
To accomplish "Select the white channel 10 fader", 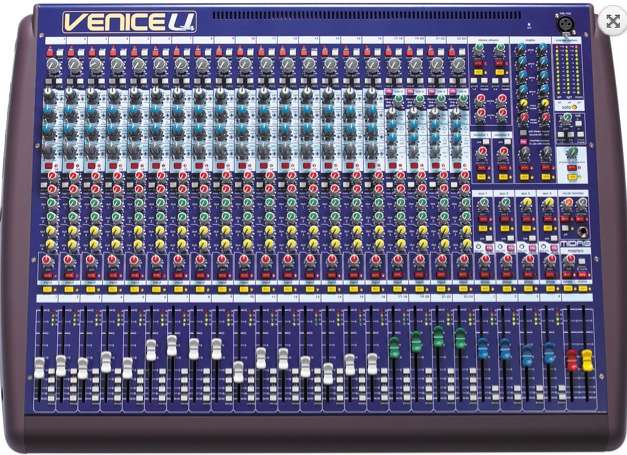I will click(x=238, y=372).
